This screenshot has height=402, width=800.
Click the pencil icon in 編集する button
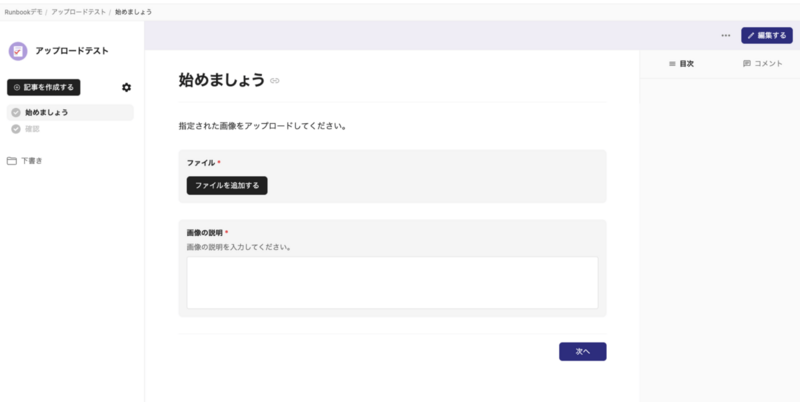(751, 36)
